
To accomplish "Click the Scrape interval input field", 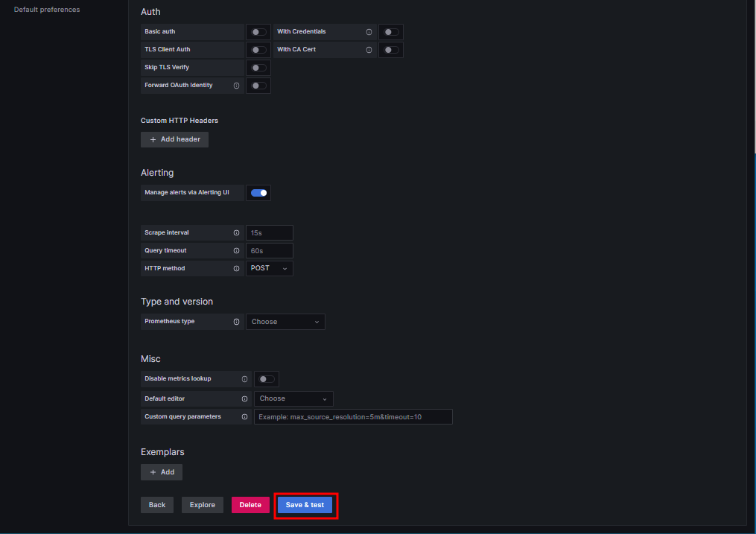I will [x=270, y=233].
